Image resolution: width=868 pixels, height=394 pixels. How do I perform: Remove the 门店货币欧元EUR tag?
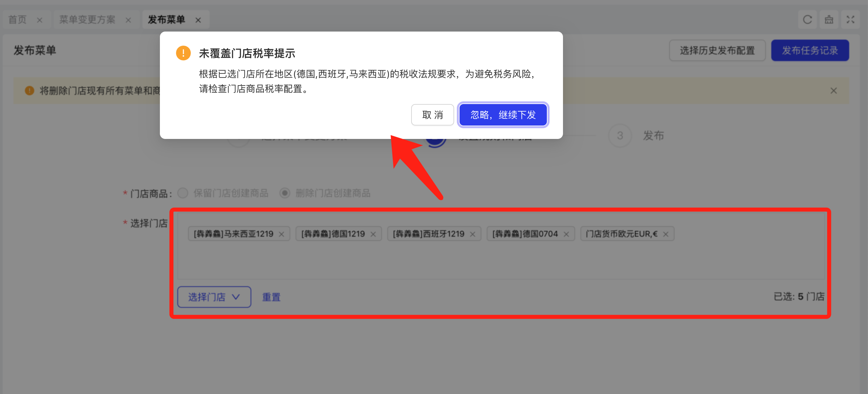(665, 234)
